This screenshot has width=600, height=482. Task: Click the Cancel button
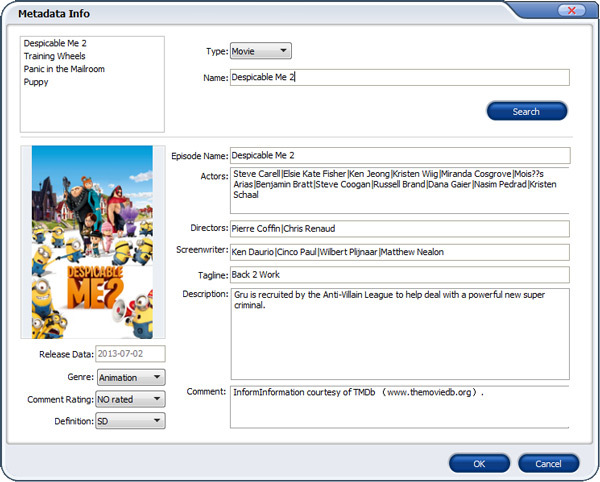(548, 463)
